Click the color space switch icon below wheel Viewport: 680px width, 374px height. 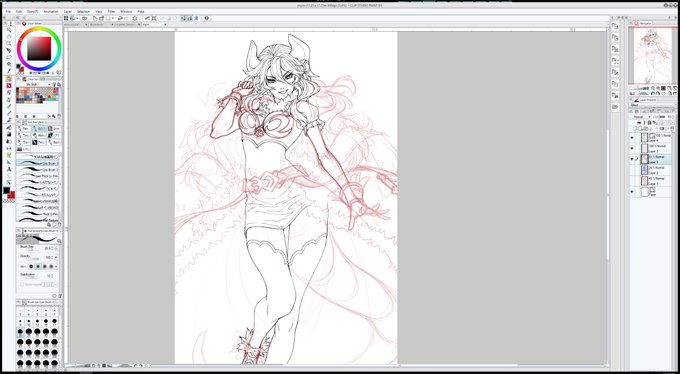[x=58, y=72]
